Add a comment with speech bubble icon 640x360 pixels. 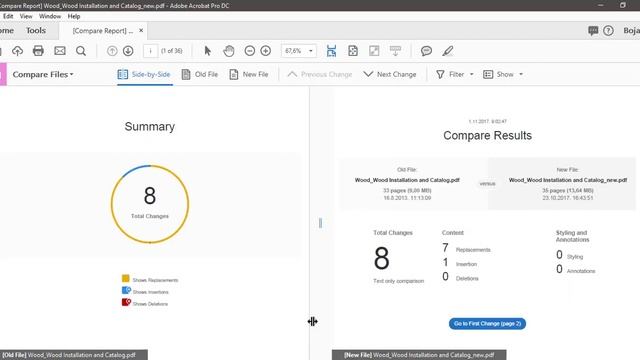coord(427,51)
